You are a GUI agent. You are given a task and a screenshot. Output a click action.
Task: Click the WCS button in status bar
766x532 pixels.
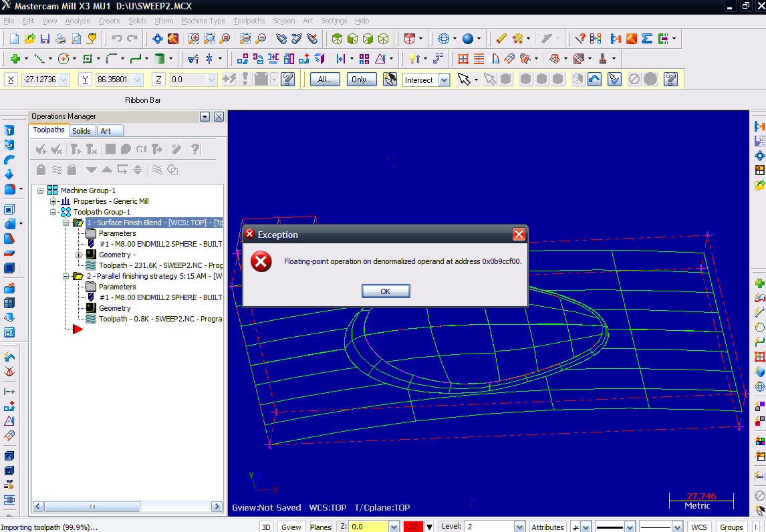pos(699,527)
